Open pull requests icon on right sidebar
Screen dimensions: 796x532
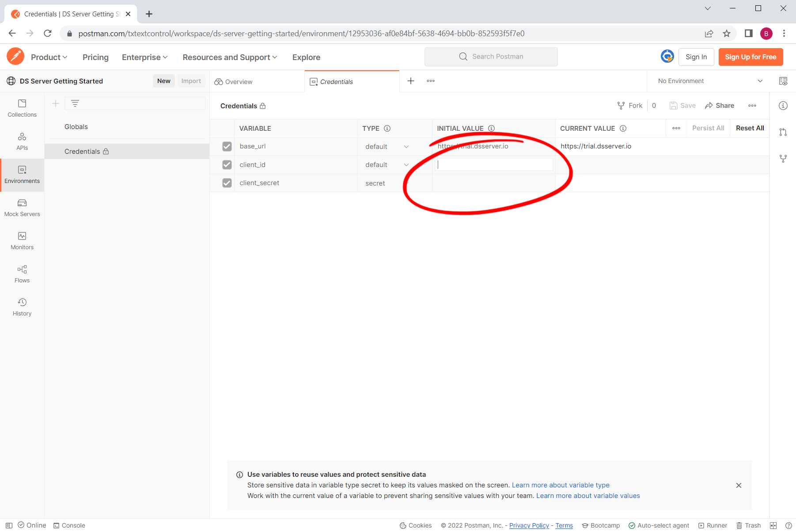(x=783, y=132)
